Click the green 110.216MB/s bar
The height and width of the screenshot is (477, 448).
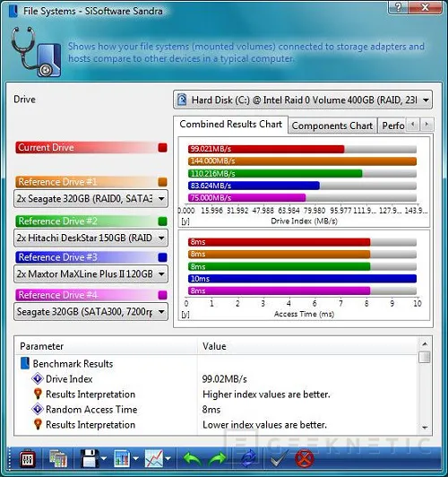pyautogui.click(x=275, y=174)
